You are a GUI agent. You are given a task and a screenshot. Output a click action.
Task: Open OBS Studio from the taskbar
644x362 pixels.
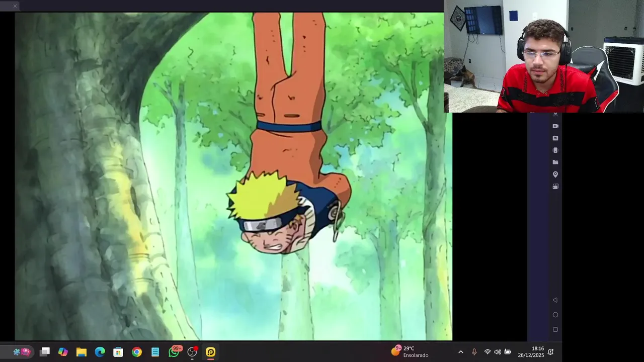[x=192, y=352]
